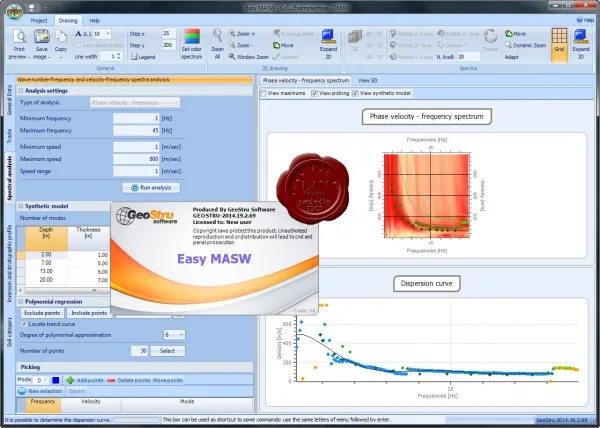Open Print preview from the ribbon

(x=19, y=44)
